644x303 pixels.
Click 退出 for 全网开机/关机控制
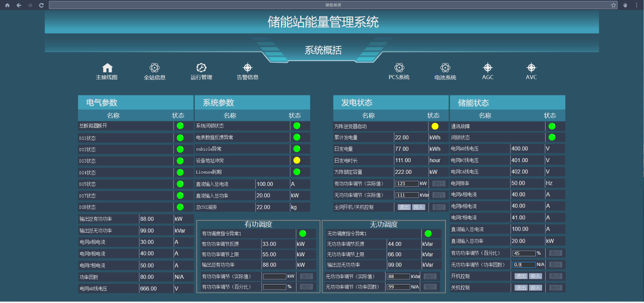click(404, 207)
